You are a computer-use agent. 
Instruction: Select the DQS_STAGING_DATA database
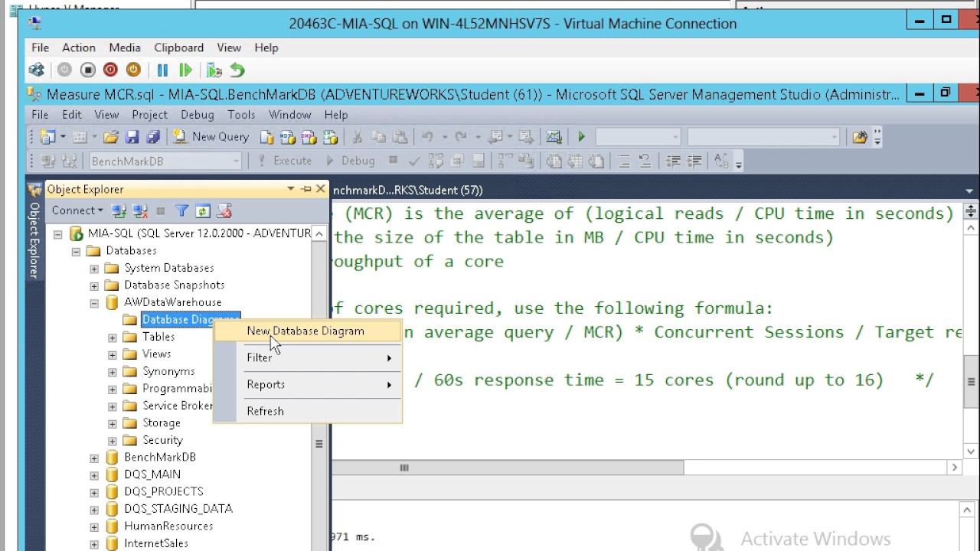[178, 509]
